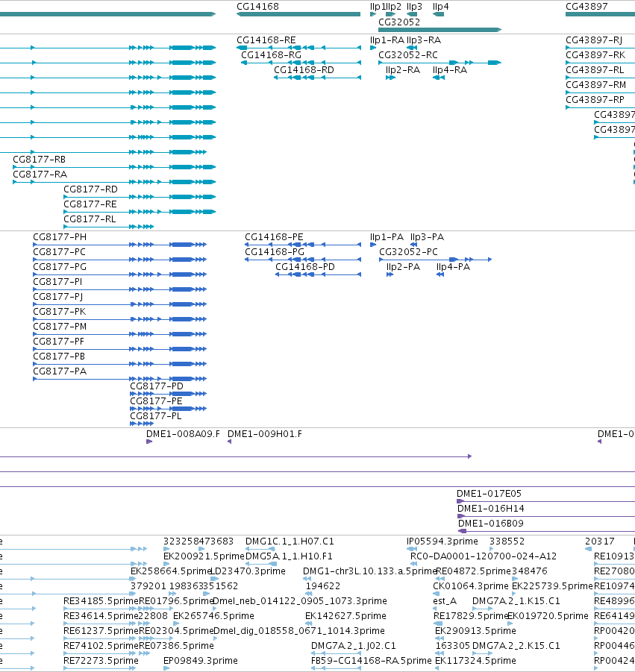Select the DME1-016H14 feature
The height and width of the screenshot is (672, 635).
[490, 509]
